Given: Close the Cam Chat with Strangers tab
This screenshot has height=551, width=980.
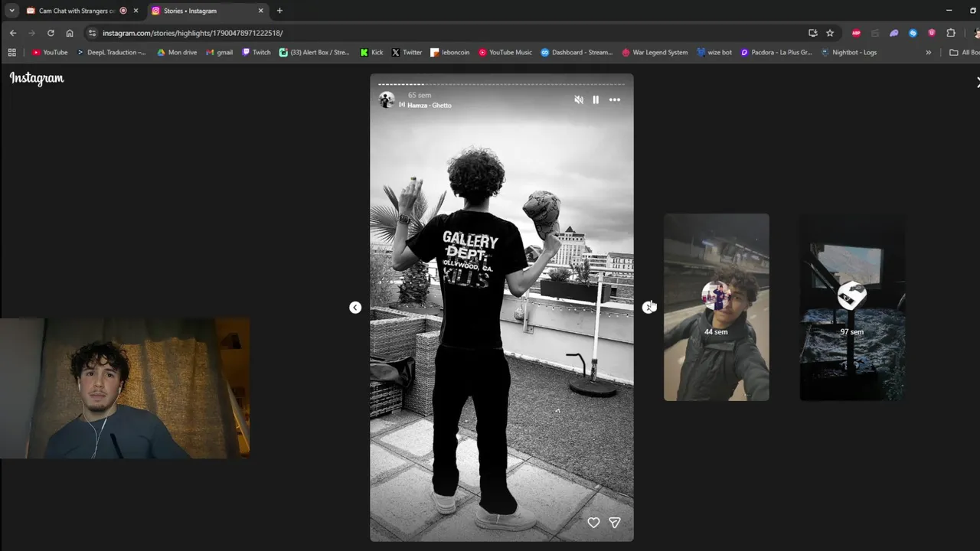Looking at the screenshot, I should (136, 11).
